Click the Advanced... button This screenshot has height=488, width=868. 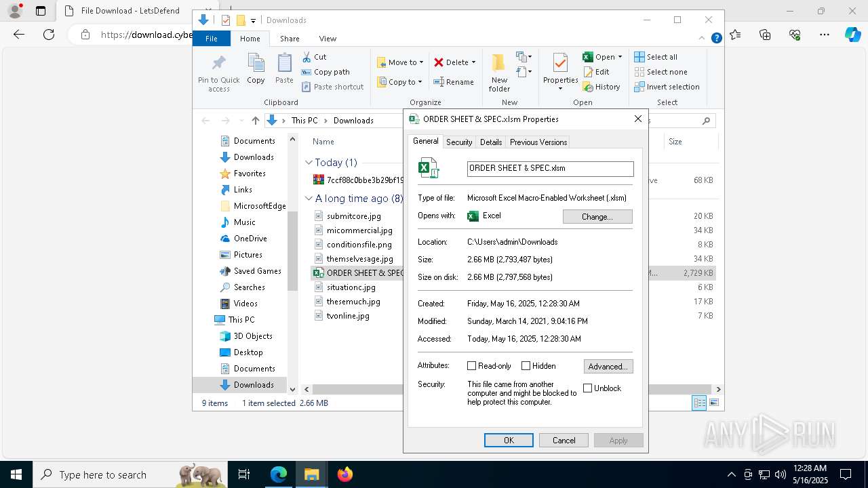point(608,367)
